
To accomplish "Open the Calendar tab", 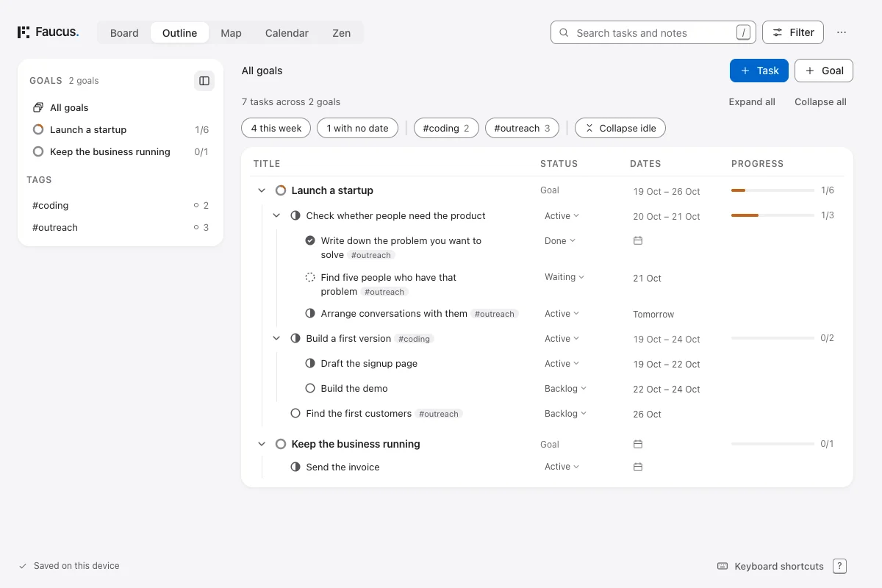I will (x=287, y=32).
